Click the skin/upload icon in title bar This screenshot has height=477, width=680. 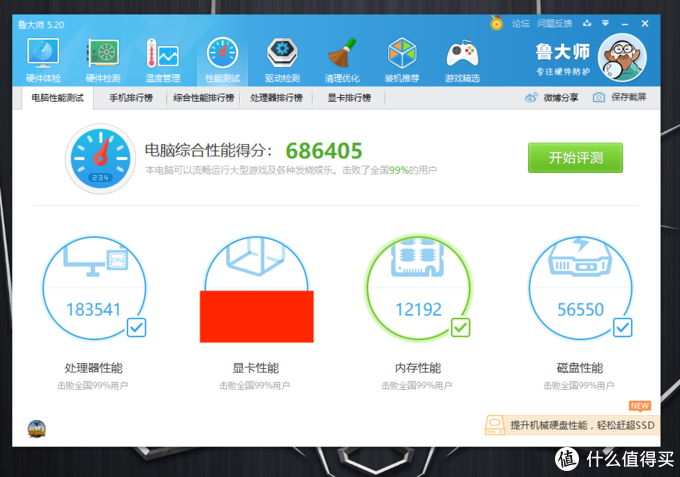point(587,23)
